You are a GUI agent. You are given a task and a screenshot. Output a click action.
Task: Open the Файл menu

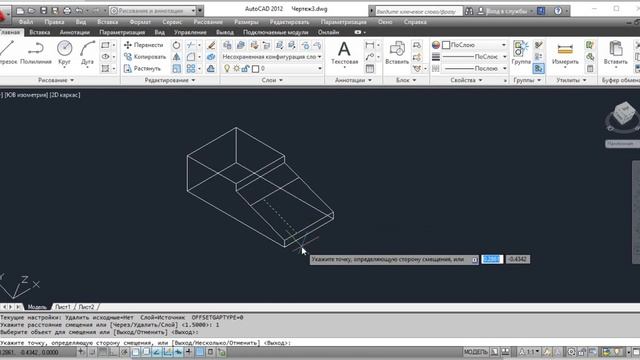pos(26,22)
